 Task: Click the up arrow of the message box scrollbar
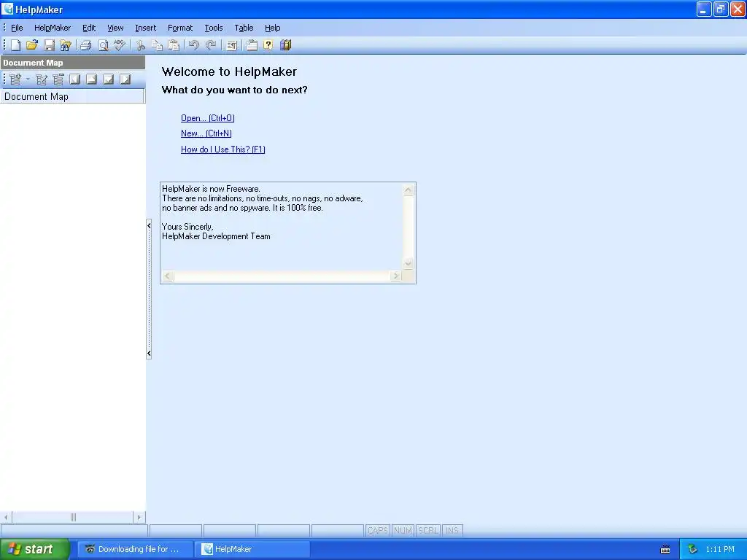[409, 190]
